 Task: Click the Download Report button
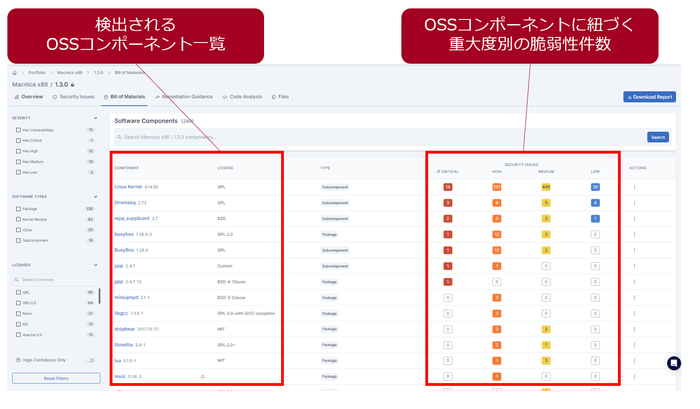pos(649,97)
